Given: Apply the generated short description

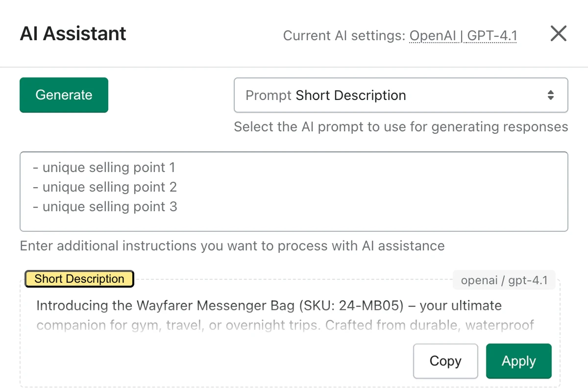Looking at the screenshot, I should click(x=518, y=361).
